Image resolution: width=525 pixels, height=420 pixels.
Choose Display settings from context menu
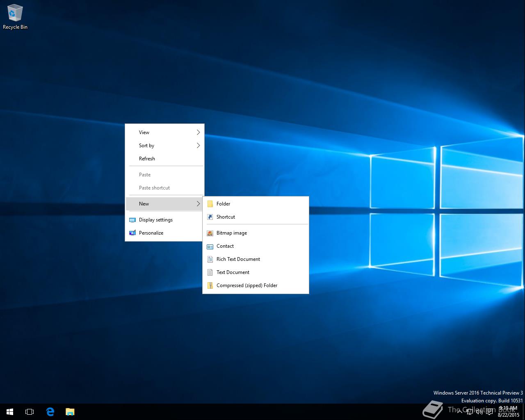(x=155, y=220)
